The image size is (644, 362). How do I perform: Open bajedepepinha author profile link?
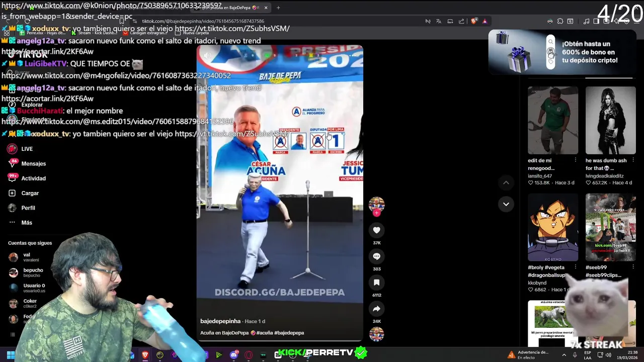click(220, 321)
